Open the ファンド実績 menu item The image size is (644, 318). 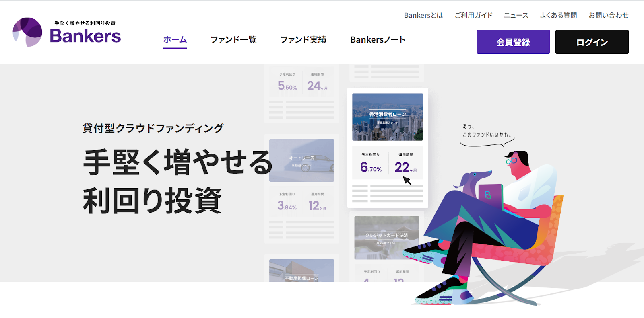pyautogui.click(x=303, y=40)
